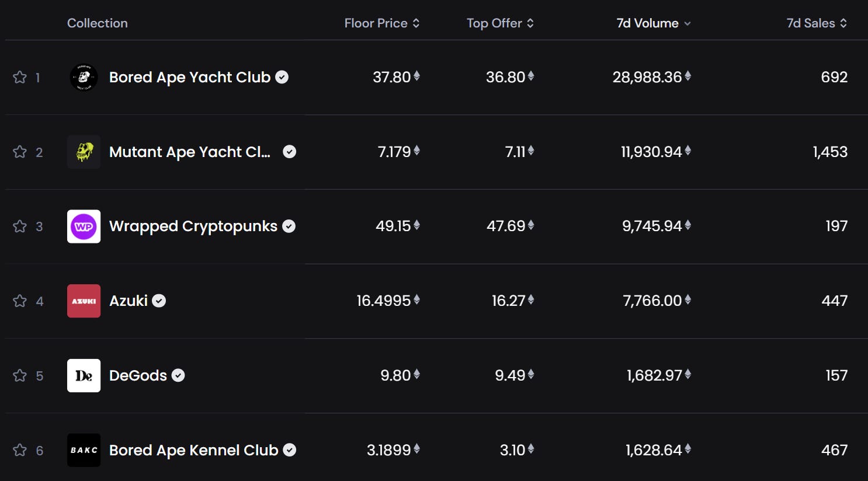Click Azuki's verified checkmark badge

click(x=159, y=301)
